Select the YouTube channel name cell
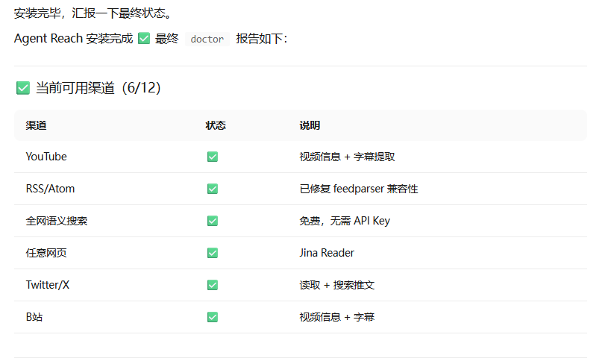Viewport: 608px width, 364px height. click(46, 157)
